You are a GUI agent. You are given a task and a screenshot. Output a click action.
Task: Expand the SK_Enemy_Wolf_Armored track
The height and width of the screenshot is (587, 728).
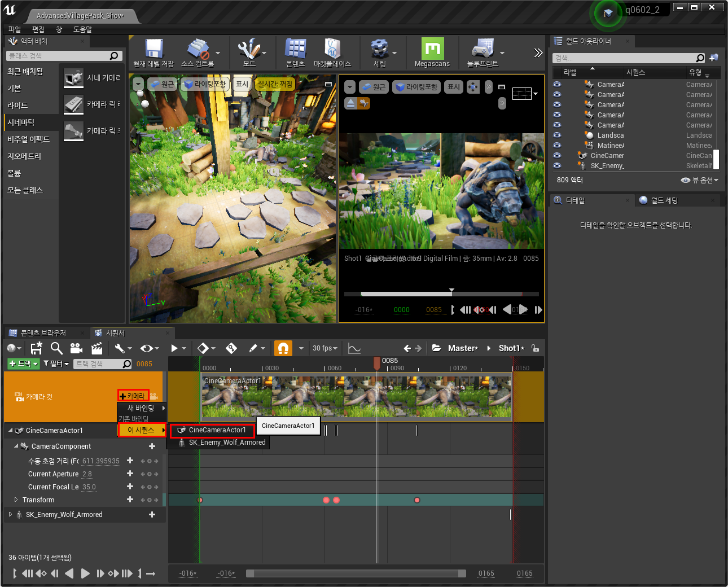point(10,514)
